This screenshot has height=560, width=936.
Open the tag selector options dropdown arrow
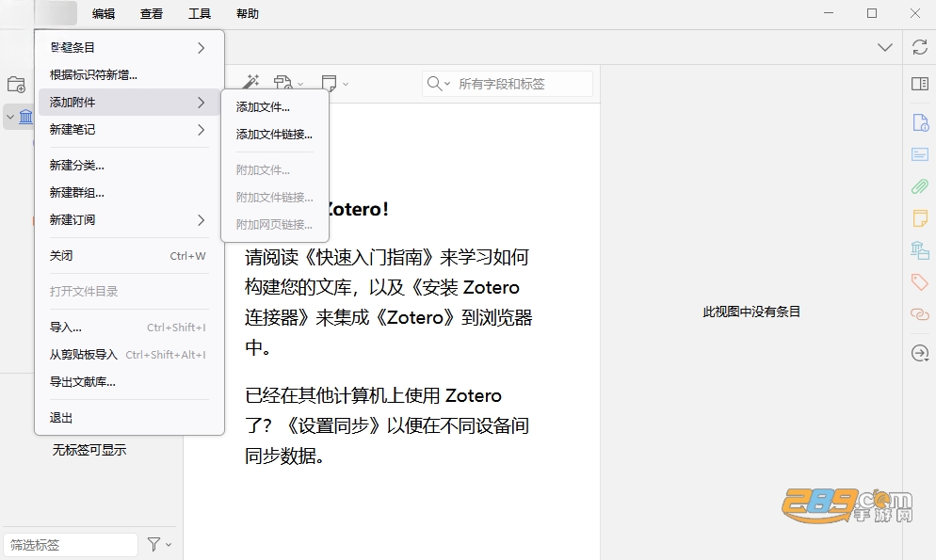pyautogui.click(x=169, y=545)
